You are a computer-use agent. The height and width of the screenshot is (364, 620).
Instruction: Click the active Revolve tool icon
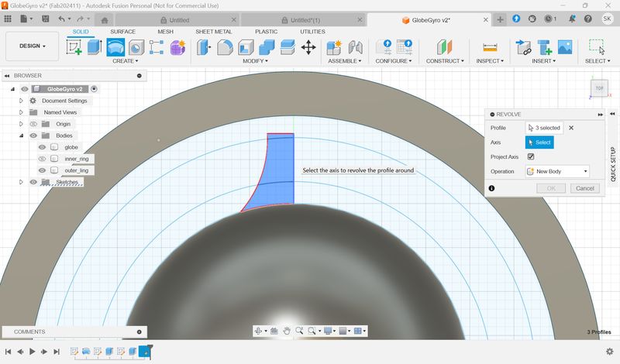[x=115, y=47]
